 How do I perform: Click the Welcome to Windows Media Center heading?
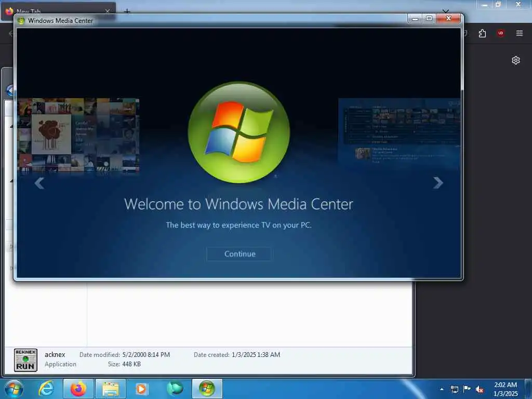tap(238, 204)
